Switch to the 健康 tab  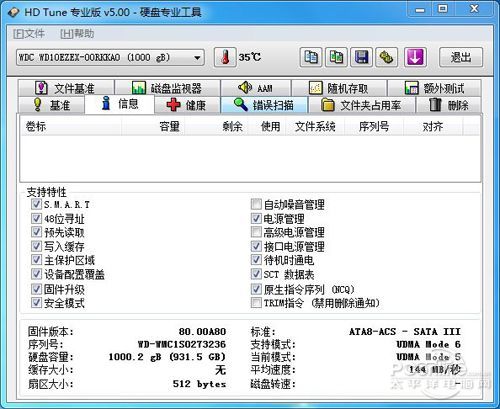[187, 105]
